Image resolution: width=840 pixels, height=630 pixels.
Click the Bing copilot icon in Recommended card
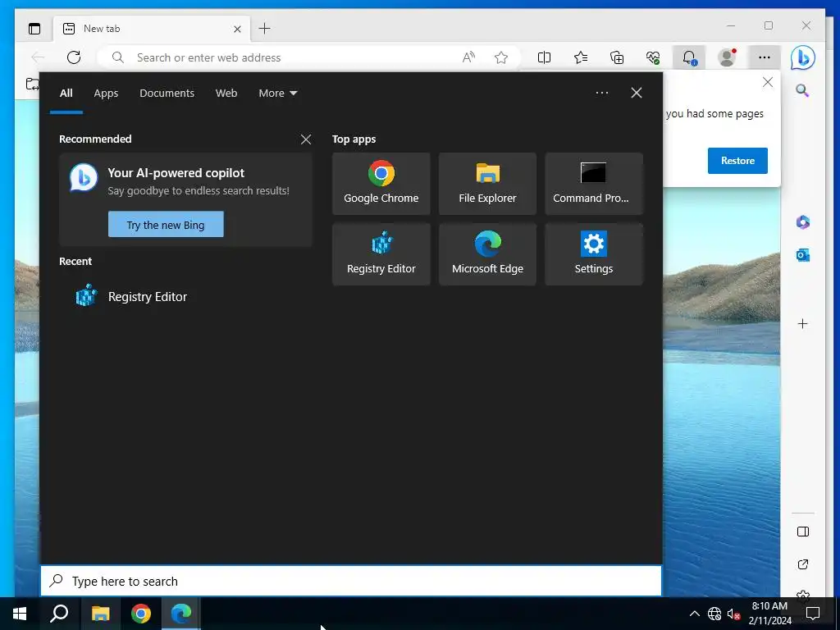click(84, 178)
